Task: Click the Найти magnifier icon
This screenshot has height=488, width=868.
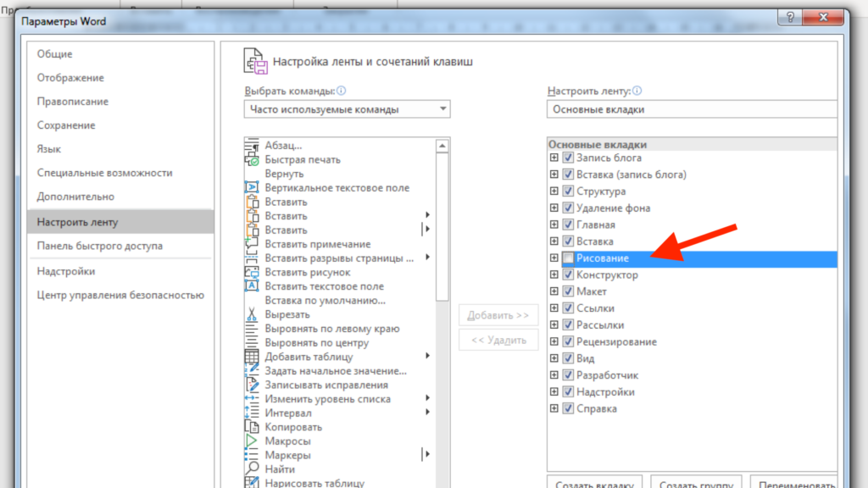Action: [252, 469]
